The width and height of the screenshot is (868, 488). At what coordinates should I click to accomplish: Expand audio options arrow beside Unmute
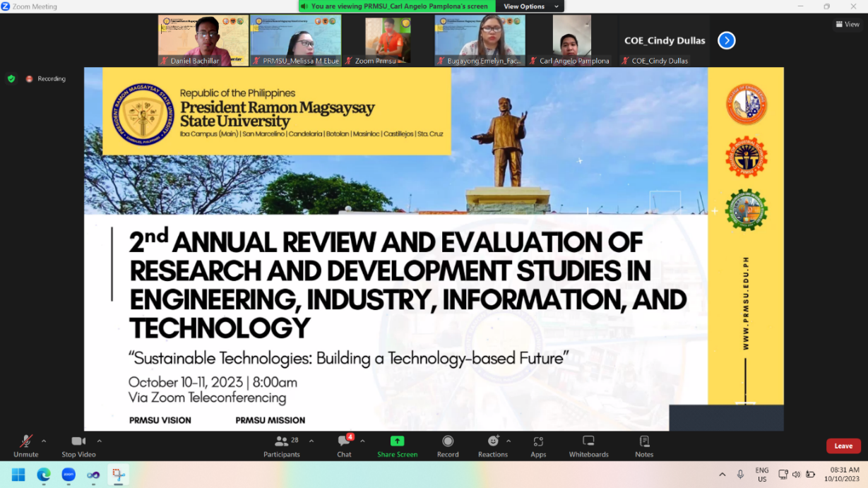[x=44, y=441]
